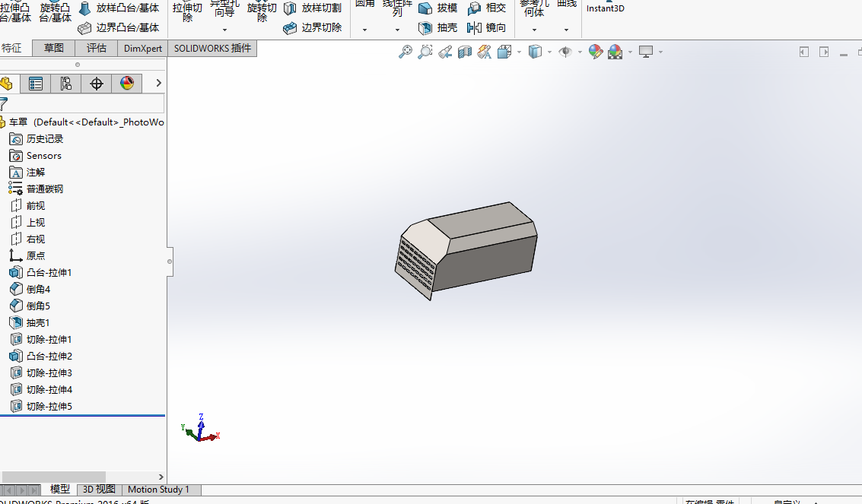Select feature 切除-拉伸5

[x=40, y=406]
